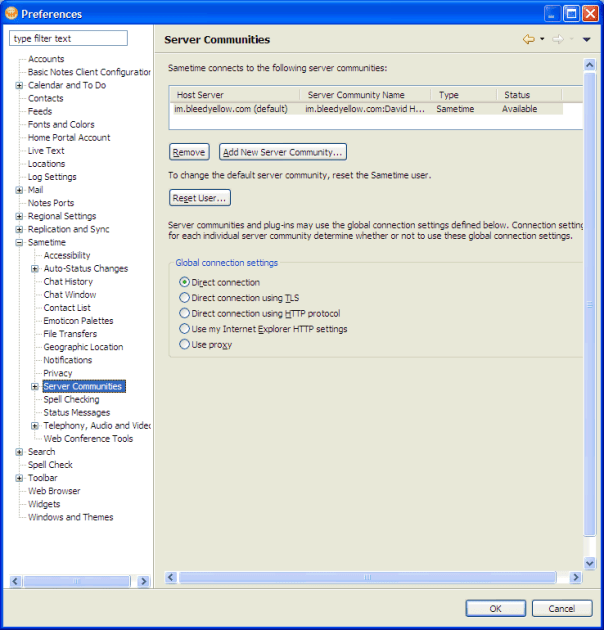Image resolution: width=604 pixels, height=630 pixels.
Task: Expand the Auto-Status Changes node
Action: coord(35,269)
